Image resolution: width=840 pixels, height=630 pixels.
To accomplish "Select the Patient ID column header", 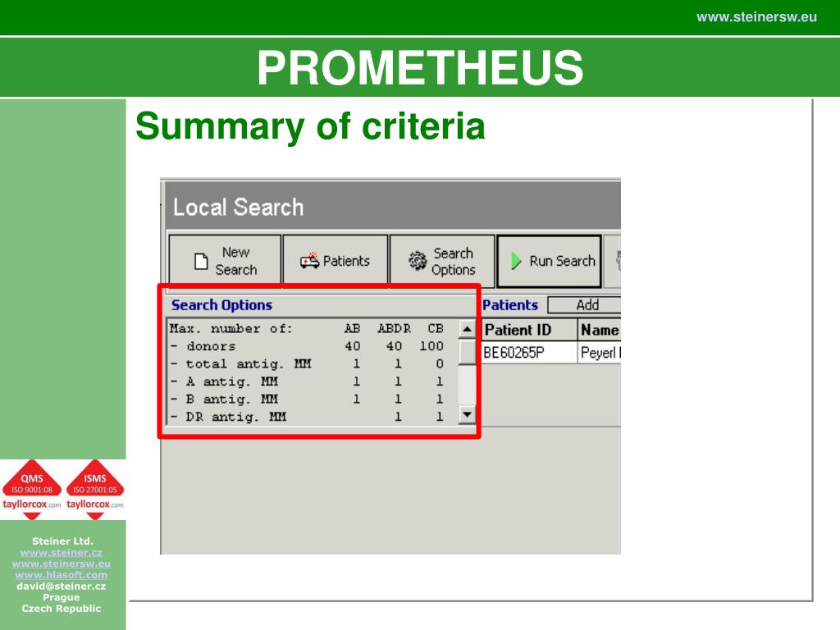I will 529,330.
